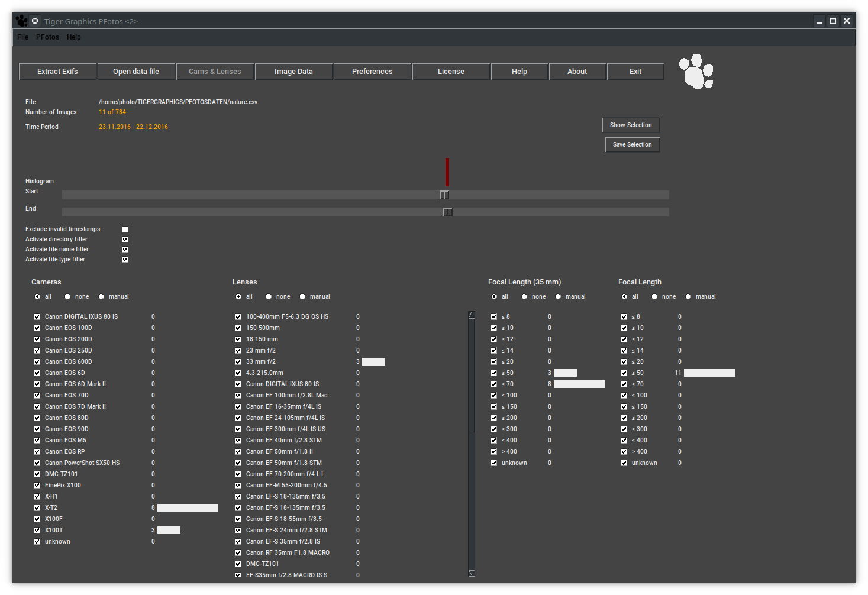The height and width of the screenshot is (595, 868).
Task: Disable the Activate file type filter
Action: (125, 260)
